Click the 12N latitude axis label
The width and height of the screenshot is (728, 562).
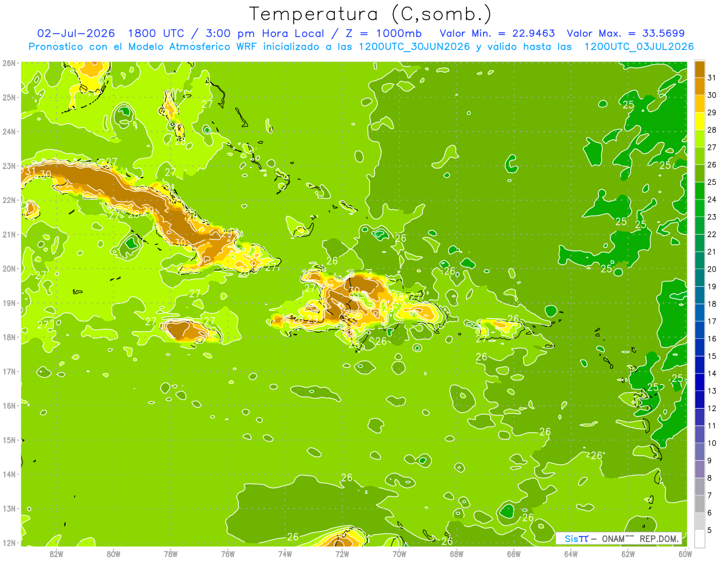pyautogui.click(x=9, y=543)
